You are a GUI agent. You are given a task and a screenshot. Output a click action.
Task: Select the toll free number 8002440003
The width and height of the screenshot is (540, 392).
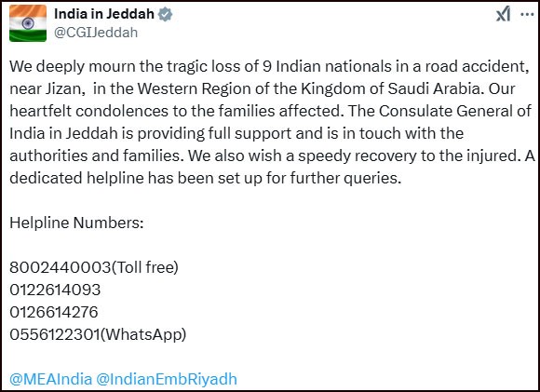click(61, 267)
